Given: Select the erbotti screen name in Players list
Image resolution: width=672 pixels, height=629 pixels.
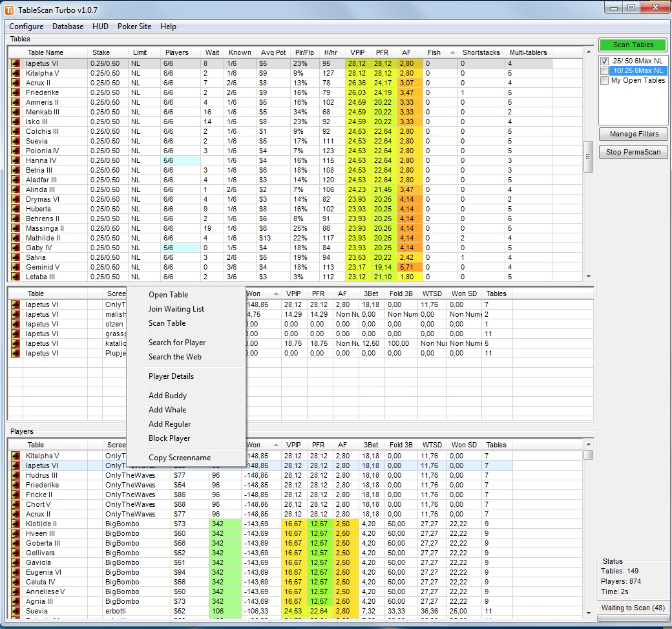Looking at the screenshot, I should pyautogui.click(x=116, y=611).
